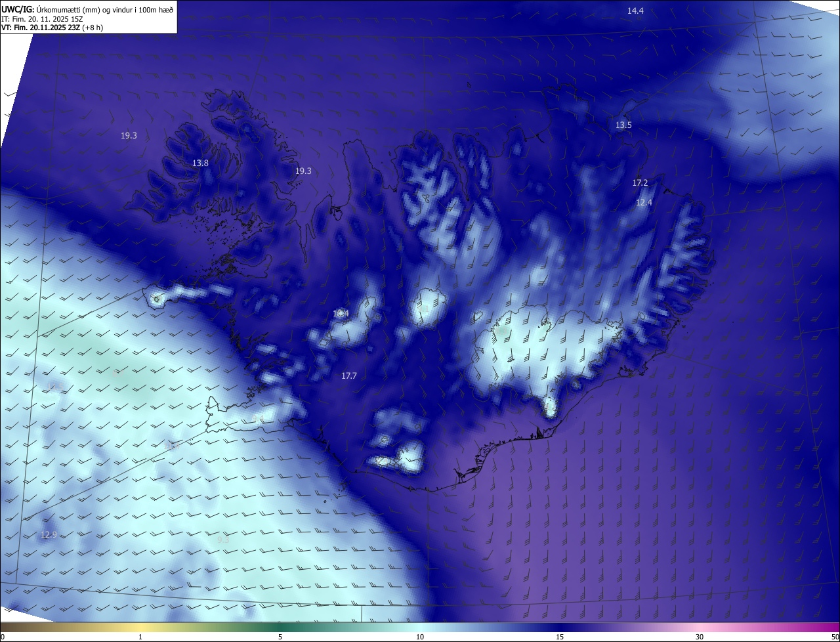Screen dimensions: 840x642
Task: Click the '30' tick label on color scale
Action: click(700, 637)
